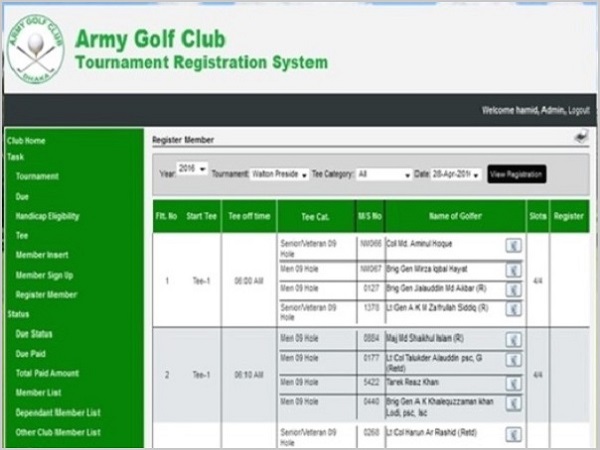Go to Club Home in sidebar

26,141
